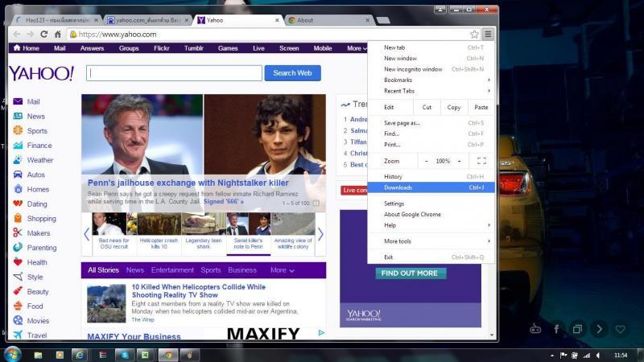Open Homes icon in sidebar

[x=18, y=189]
